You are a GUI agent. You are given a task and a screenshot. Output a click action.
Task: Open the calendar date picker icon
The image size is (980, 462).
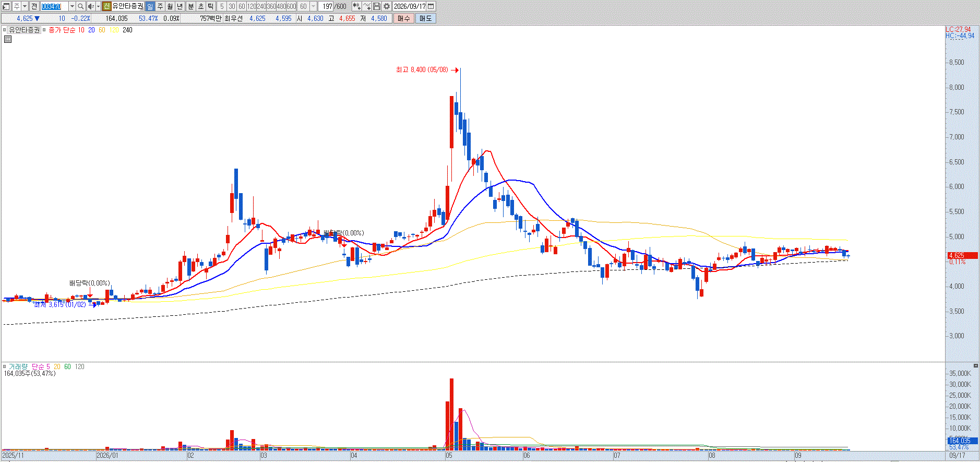pos(431,6)
